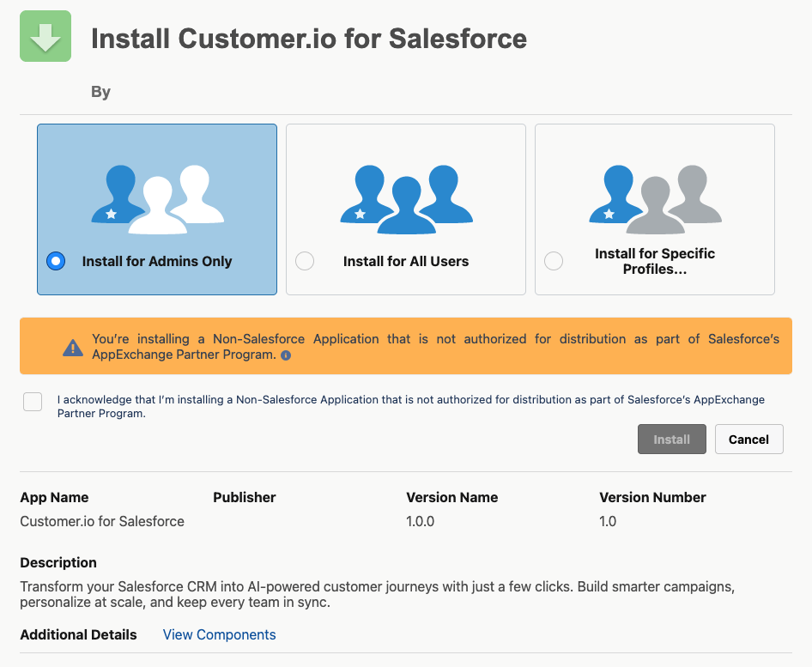Click the acknowledgment text beside the checkbox
The image size is (812, 667).
pos(411,407)
